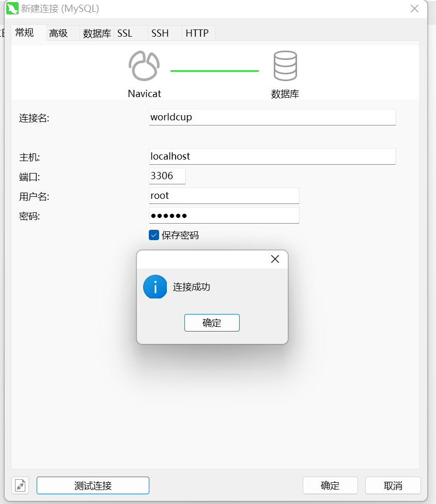The width and height of the screenshot is (436, 504).
Task: Focus the 连接名 field containing worldcup
Action: pos(272,117)
